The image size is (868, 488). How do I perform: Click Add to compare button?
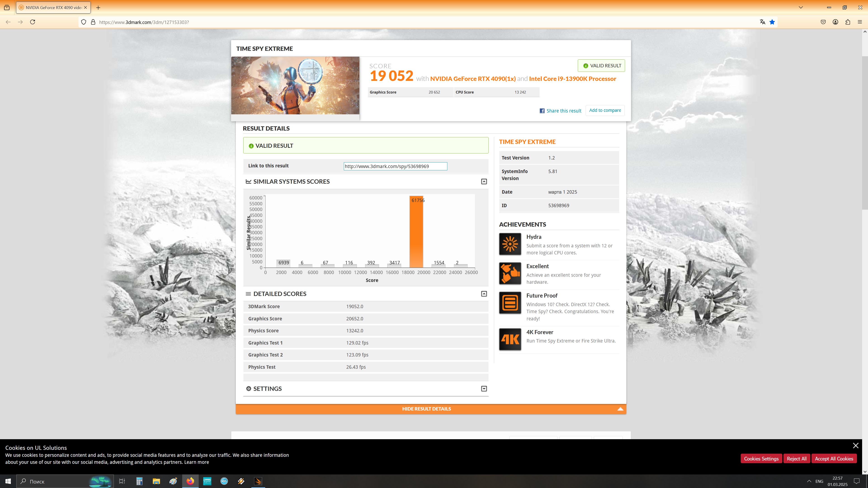point(605,110)
